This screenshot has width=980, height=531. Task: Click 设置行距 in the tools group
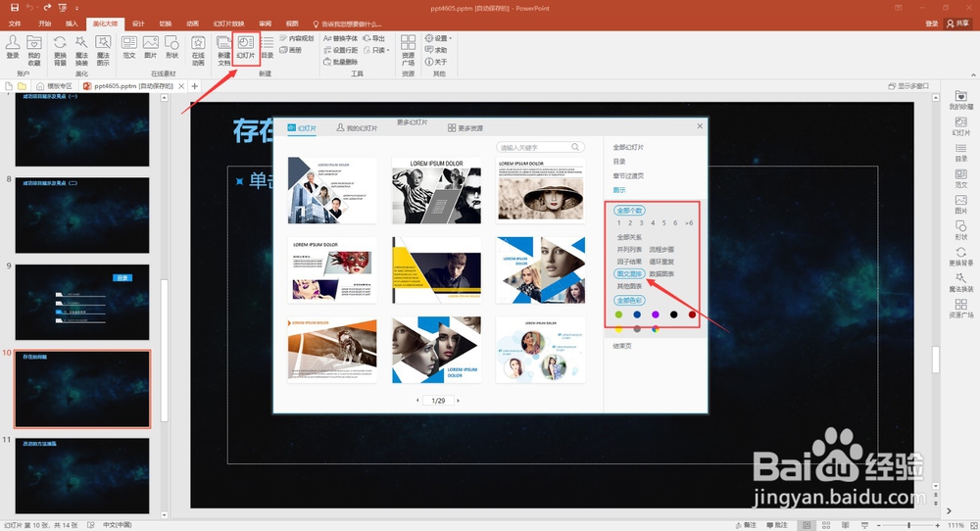341,50
